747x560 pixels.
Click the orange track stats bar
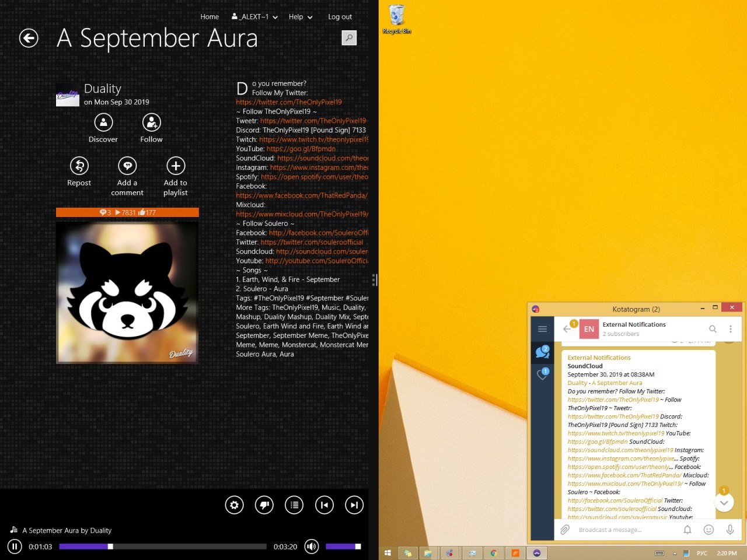pos(127,212)
